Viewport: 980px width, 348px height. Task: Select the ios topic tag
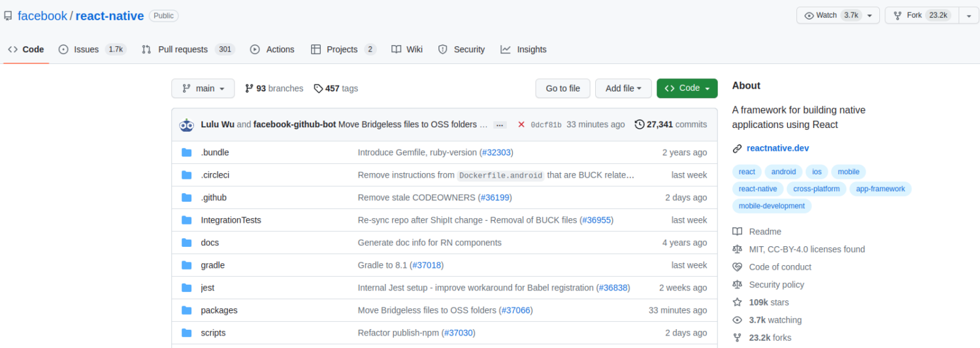(817, 172)
